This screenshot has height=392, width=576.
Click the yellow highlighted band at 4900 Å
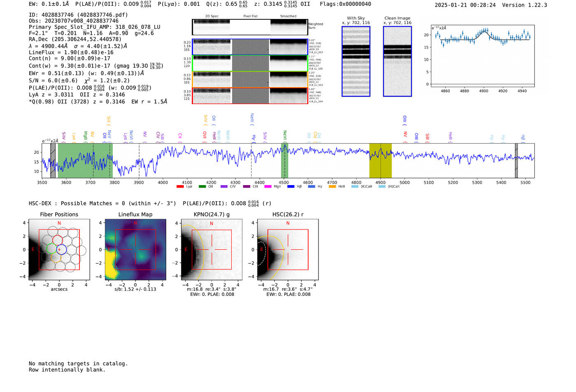tap(381, 161)
